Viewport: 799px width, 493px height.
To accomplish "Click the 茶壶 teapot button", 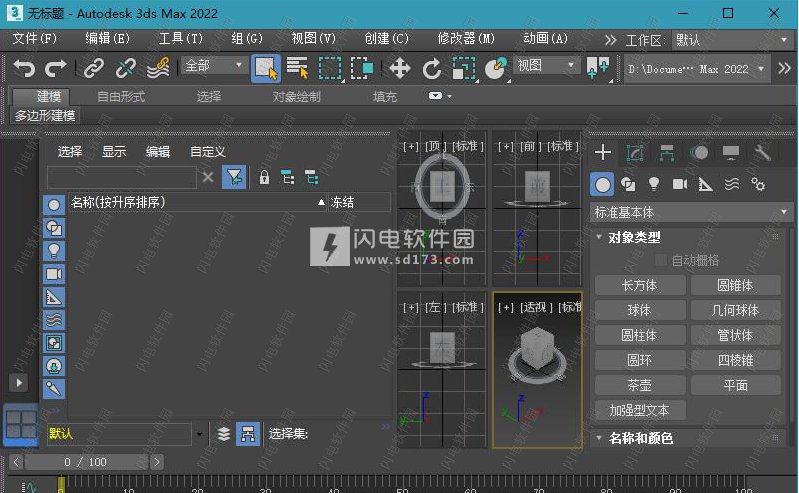I will tap(640, 385).
